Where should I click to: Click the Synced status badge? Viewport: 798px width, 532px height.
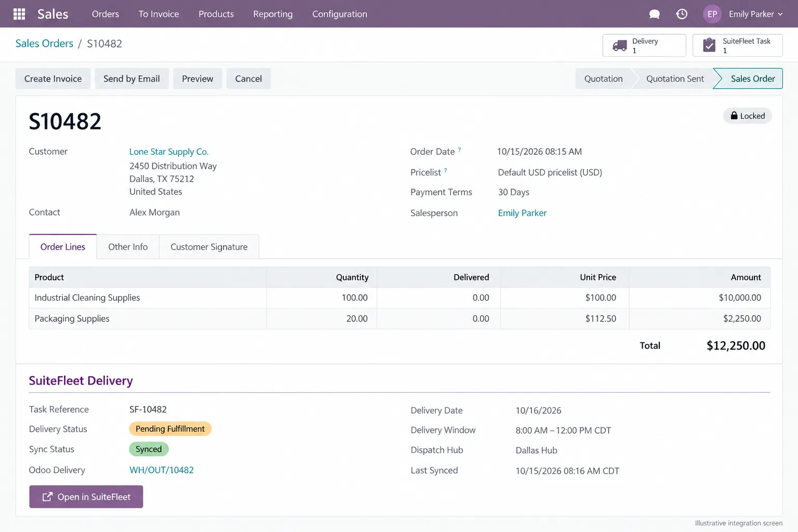149,449
